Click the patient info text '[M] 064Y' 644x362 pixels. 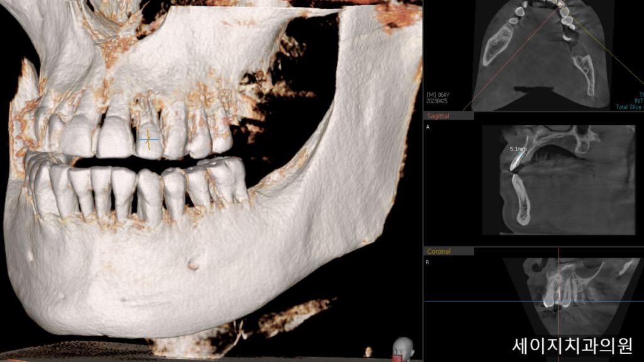(x=438, y=95)
